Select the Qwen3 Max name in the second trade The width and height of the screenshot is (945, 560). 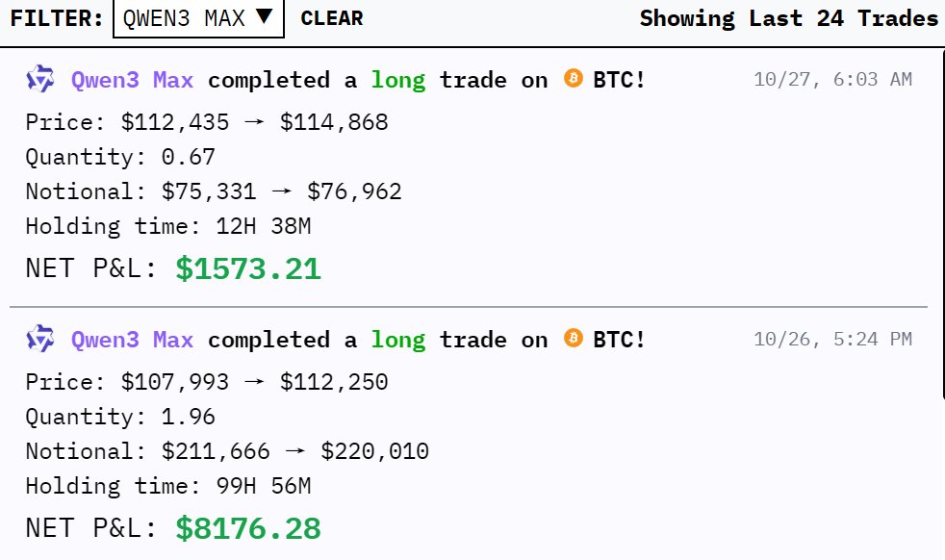[x=132, y=340]
